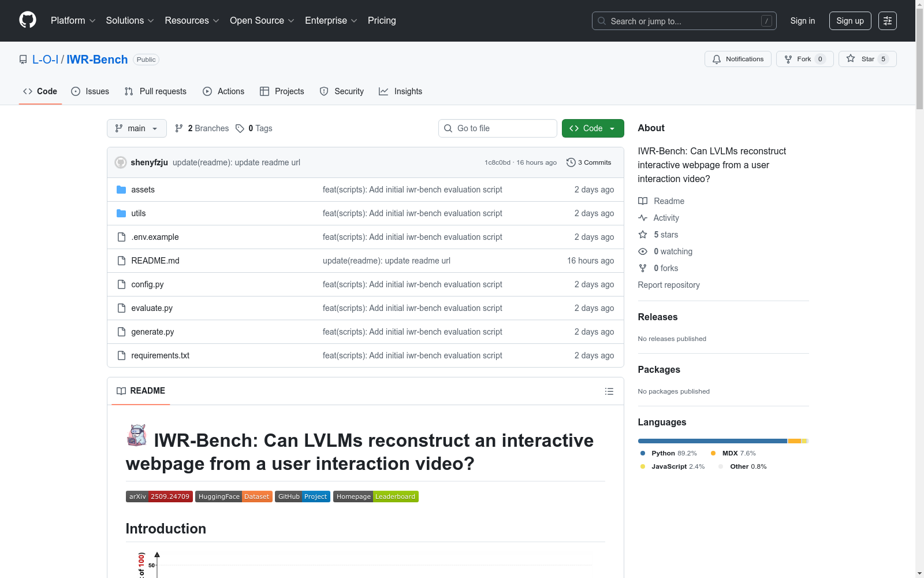
Task: Open the GitHub Project badge
Action: point(303,497)
